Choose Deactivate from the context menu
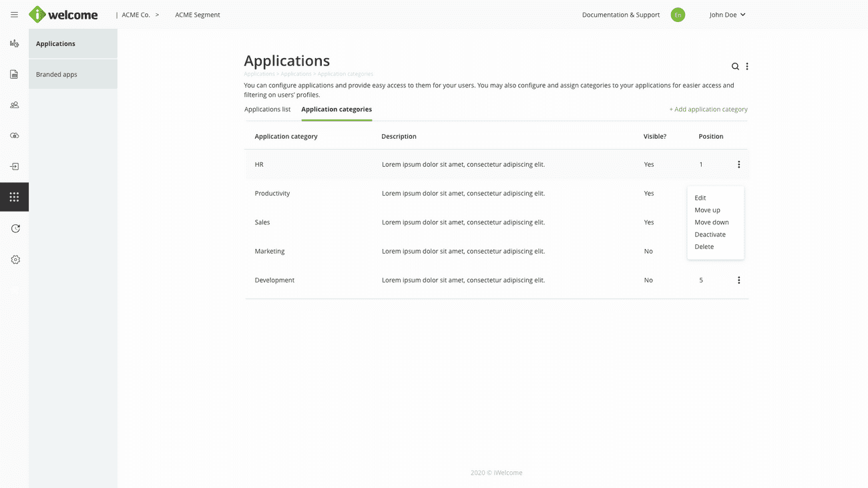The image size is (868, 488). coord(710,234)
